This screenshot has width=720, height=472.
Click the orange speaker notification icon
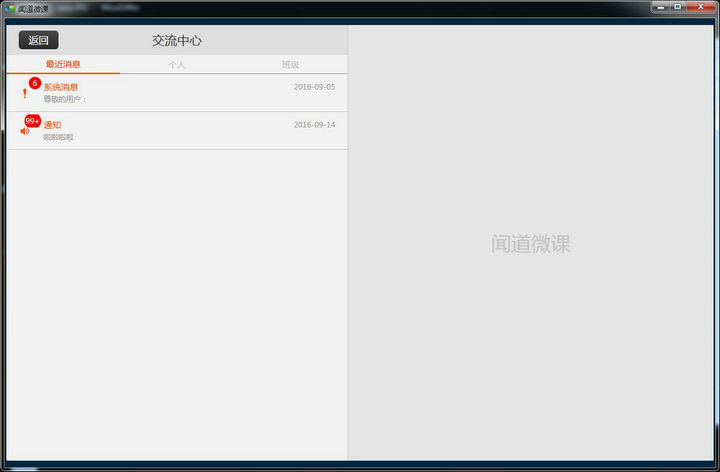25,131
